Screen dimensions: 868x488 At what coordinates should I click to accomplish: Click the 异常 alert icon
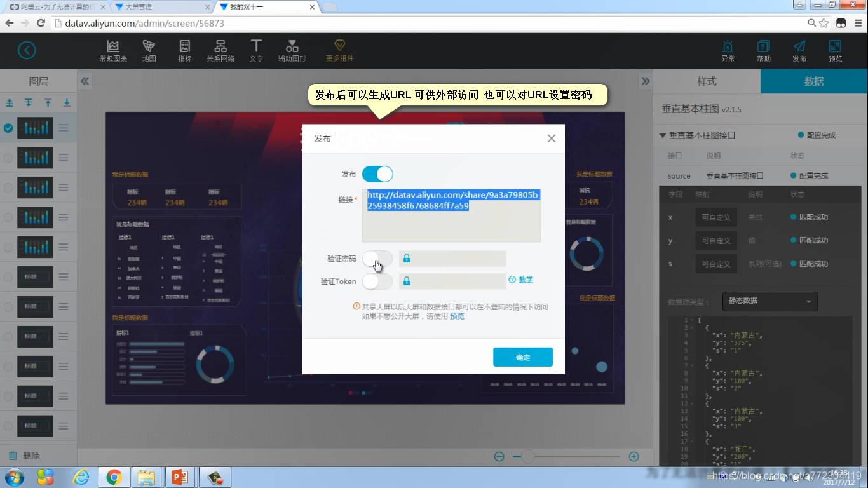tap(728, 51)
